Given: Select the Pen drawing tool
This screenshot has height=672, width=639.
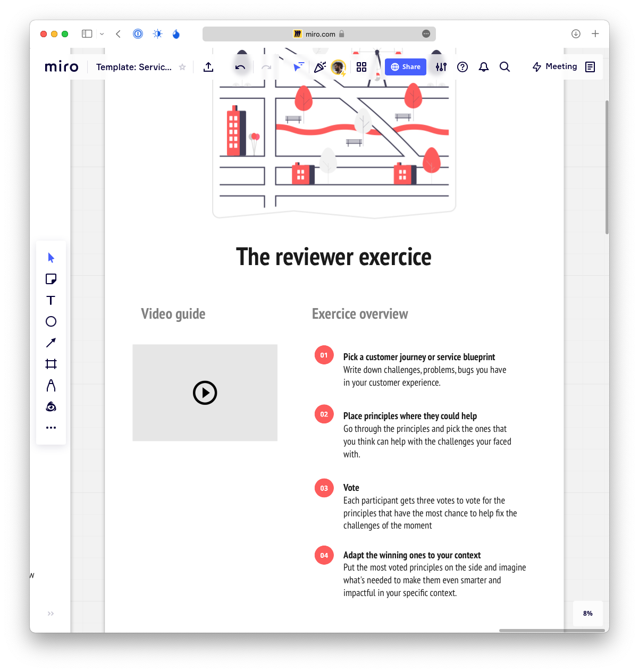Looking at the screenshot, I should (x=51, y=385).
